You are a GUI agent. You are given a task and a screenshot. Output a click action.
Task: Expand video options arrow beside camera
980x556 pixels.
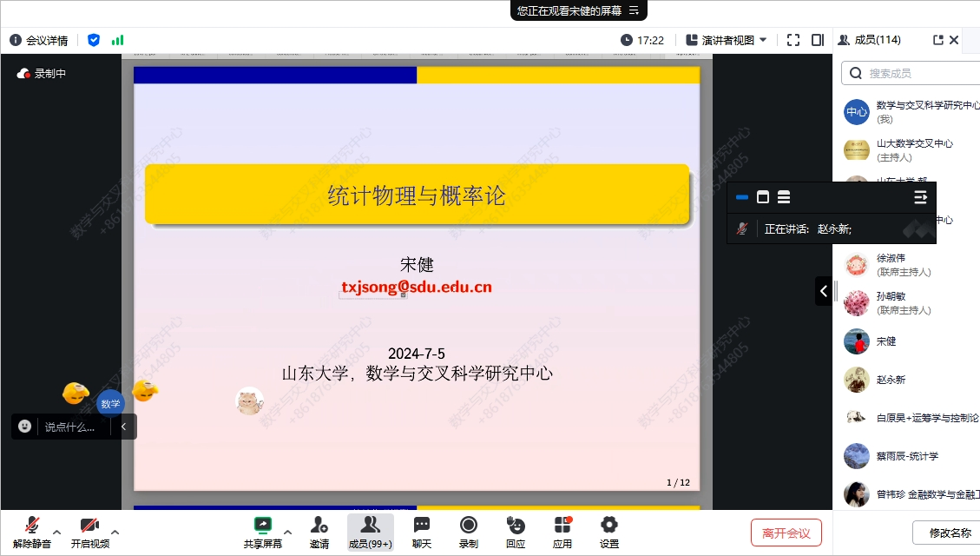coord(115,532)
